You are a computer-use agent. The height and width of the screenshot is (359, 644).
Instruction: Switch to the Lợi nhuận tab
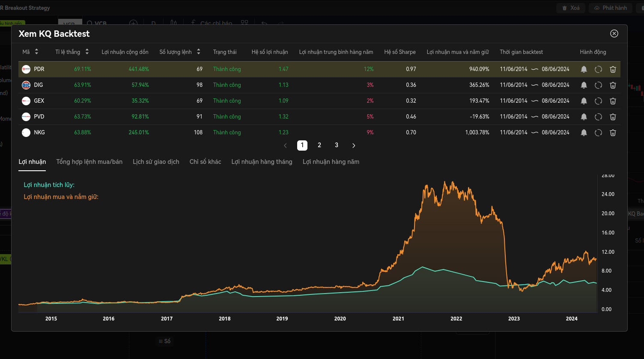(32, 162)
